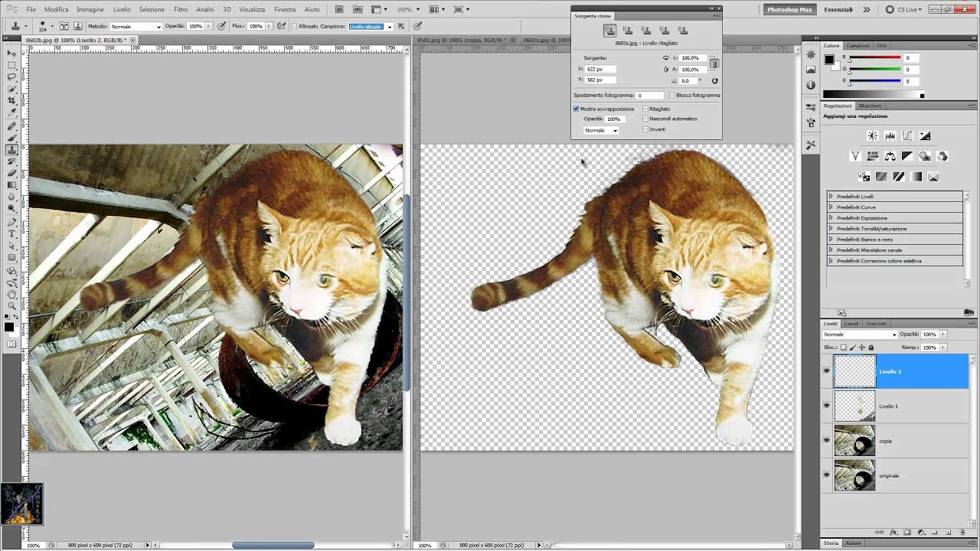Click the foreground color swatch in Colore panel
Screen dimensions: 980x551
click(x=828, y=60)
